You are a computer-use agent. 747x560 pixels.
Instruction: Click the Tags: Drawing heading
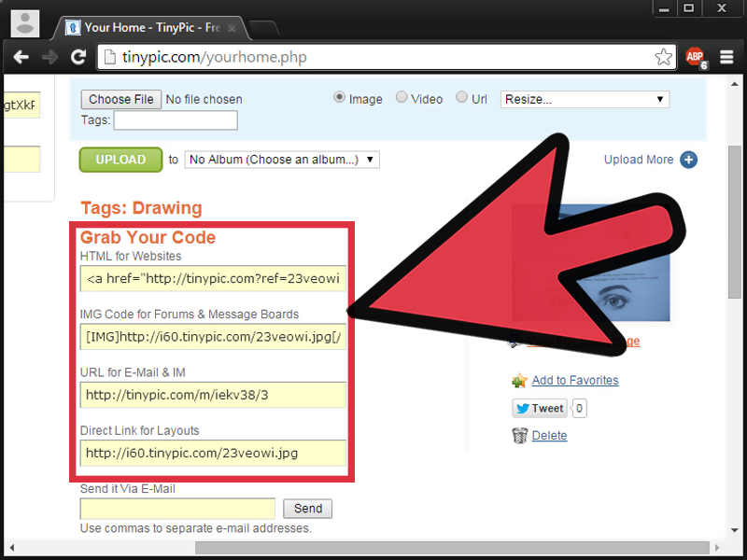coord(142,208)
